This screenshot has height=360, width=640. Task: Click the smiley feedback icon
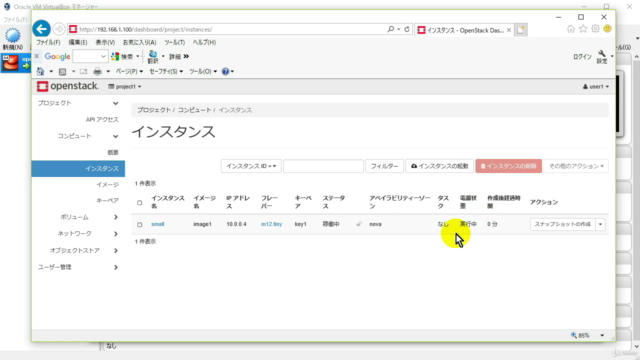coord(607,29)
